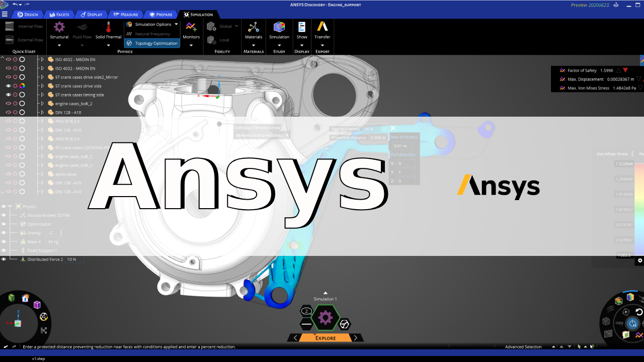
Task: Go to previous stage with left arrow
Action: [x=295, y=338]
